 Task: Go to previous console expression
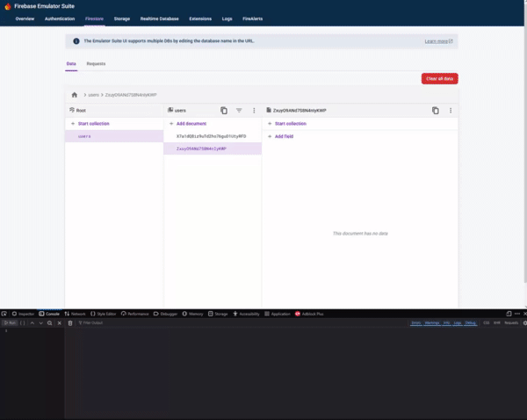[32, 322]
